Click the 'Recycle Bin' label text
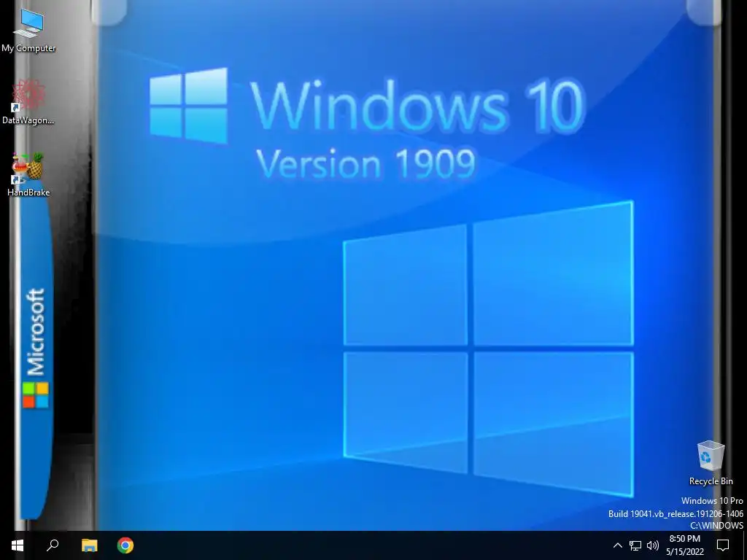 pyautogui.click(x=711, y=481)
